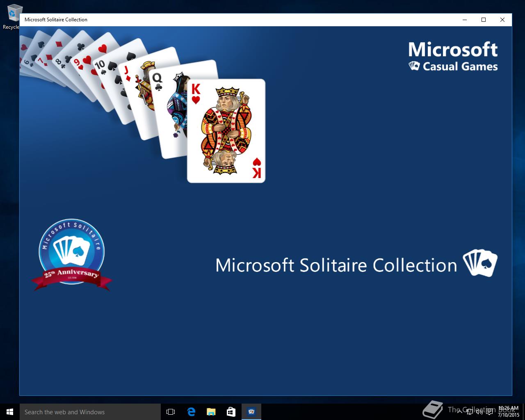
Task: Click the Search the web and Windows box
Action: (90, 412)
